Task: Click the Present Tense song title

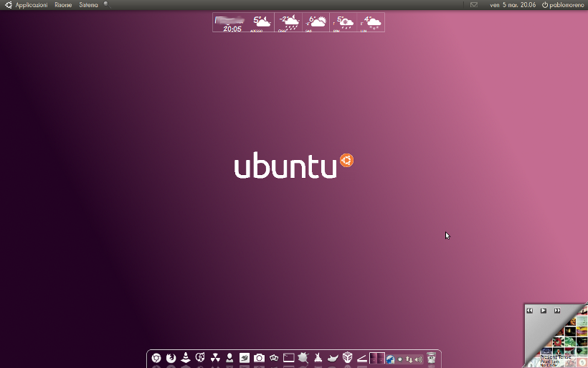Action: (556, 357)
